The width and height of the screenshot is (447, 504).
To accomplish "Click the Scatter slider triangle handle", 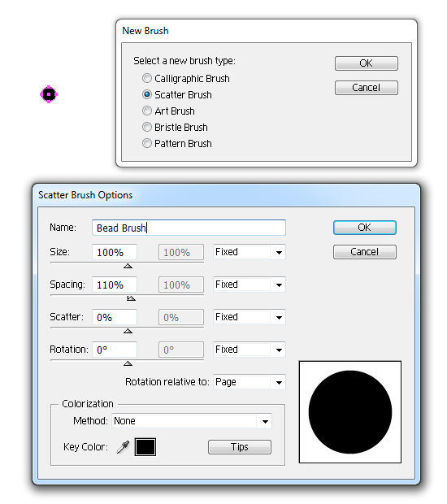I will 128,331.
